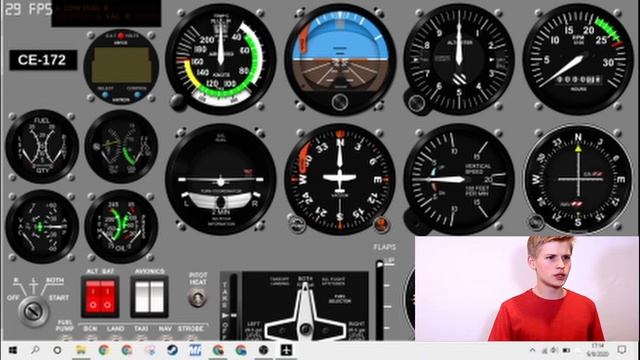Screen dimensions: 640x360
Task: Click the CE-172 aircraft label
Action: tap(42, 60)
